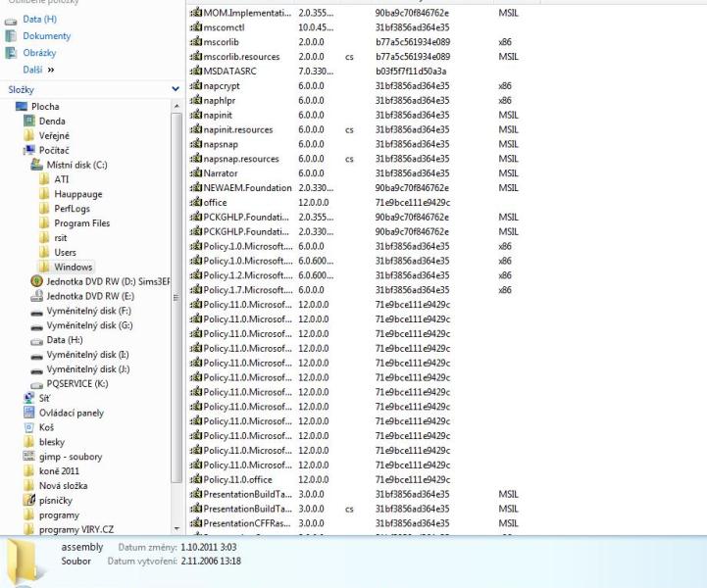The width and height of the screenshot is (707, 588).
Task: Click creation date 2.11.2006 13:18
Action: [x=211, y=562]
